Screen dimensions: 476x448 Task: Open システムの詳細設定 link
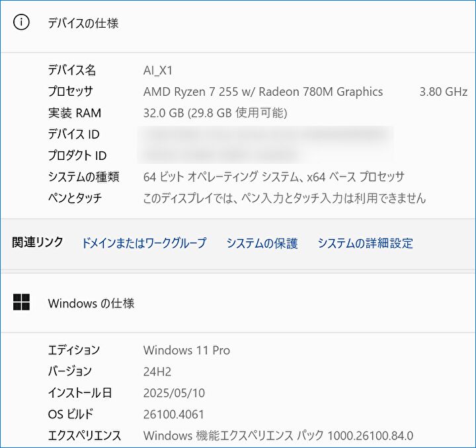point(365,243)
